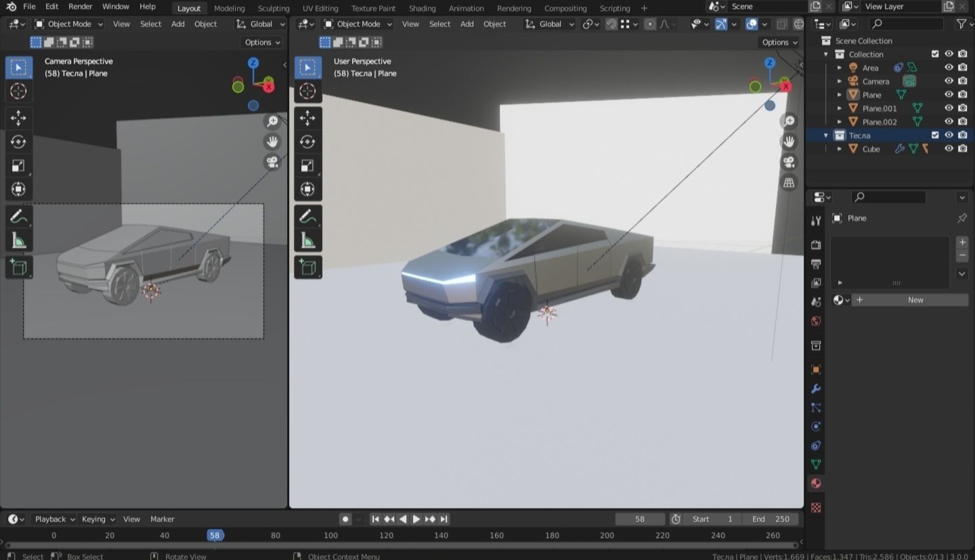Open the Options dropdown in the left viewport
Viewport: 975px width, 560px height.
tap(262, 42)
